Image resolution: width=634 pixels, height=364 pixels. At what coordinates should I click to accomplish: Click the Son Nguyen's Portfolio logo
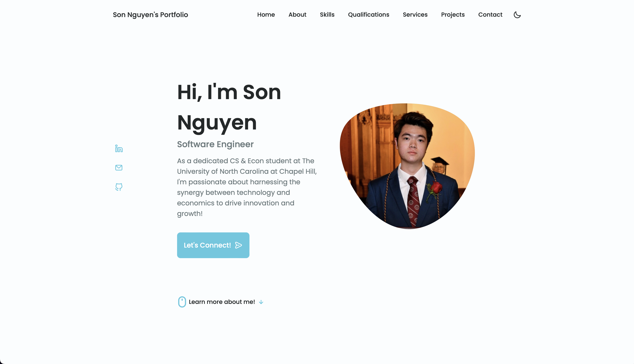click(150, 15)
